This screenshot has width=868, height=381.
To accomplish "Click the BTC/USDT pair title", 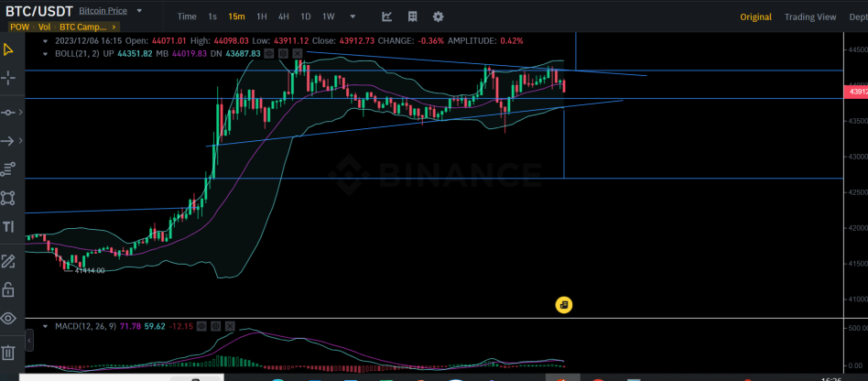I will click(x=38, y=10).
